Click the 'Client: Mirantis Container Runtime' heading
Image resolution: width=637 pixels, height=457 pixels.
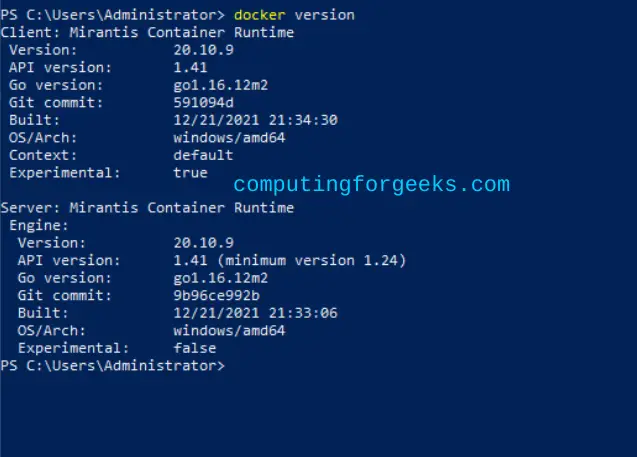point(147,32)
